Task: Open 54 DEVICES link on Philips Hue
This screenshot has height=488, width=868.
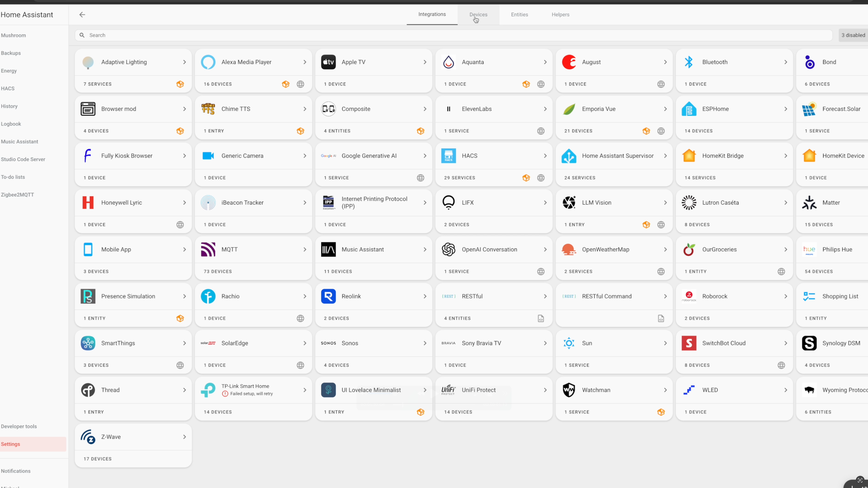Action: click(819, 272)
